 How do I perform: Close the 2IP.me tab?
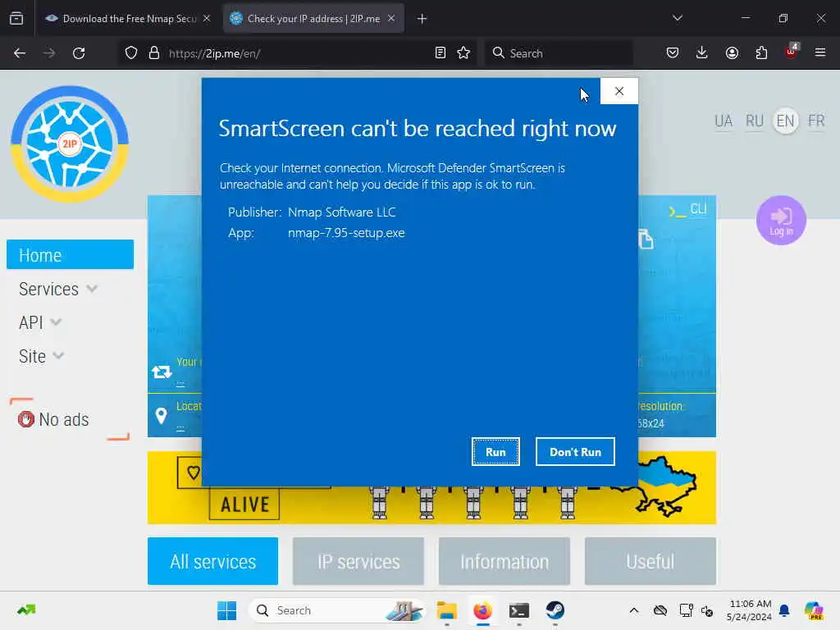(391, 18)
